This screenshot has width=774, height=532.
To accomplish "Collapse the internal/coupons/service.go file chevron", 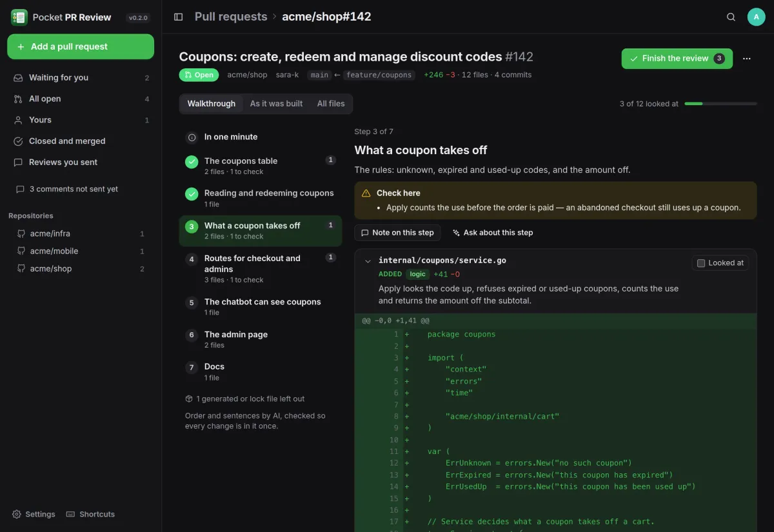I will (x=368, y=261).
